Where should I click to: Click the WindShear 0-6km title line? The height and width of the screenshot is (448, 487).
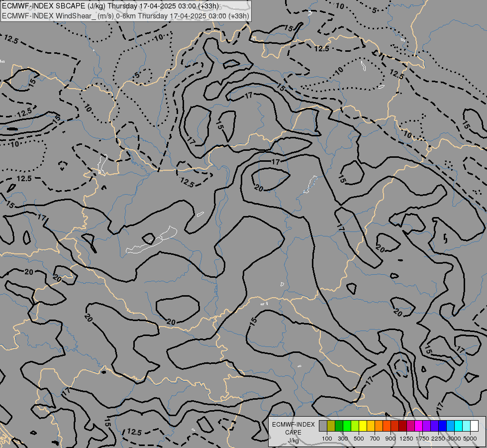[125, 16]
